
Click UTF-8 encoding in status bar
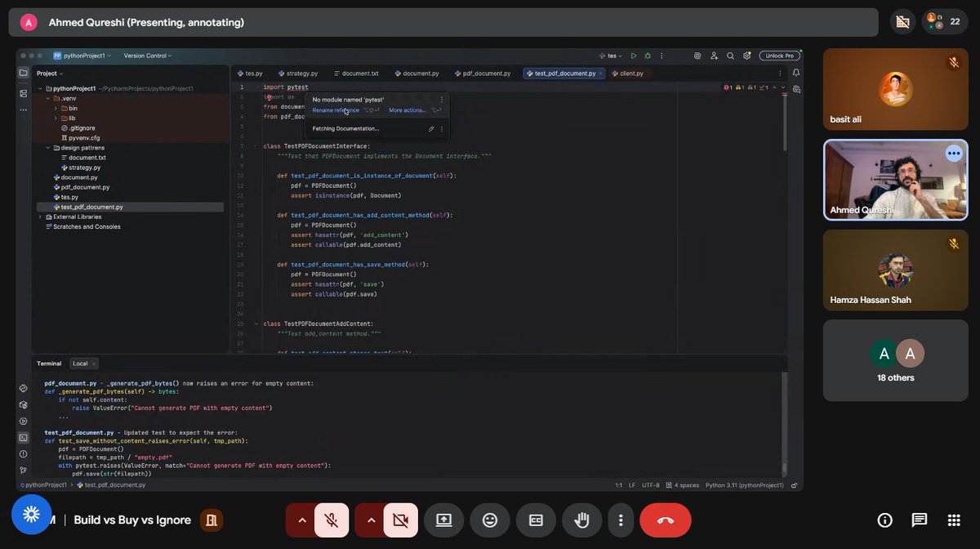650,484
